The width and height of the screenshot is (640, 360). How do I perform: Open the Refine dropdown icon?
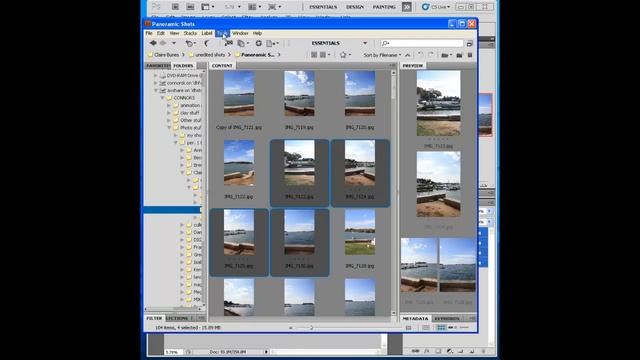click(x=243, y=43)
